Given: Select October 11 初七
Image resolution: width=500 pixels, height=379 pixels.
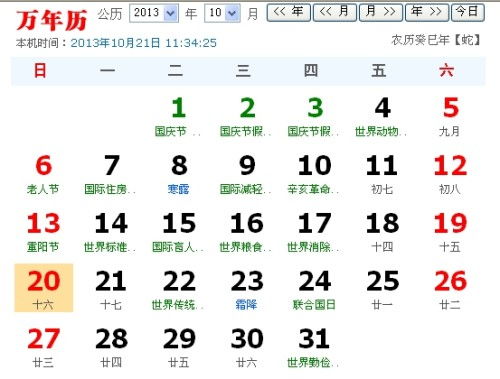Looking at the screenshot, I should [x=382, y=174].
